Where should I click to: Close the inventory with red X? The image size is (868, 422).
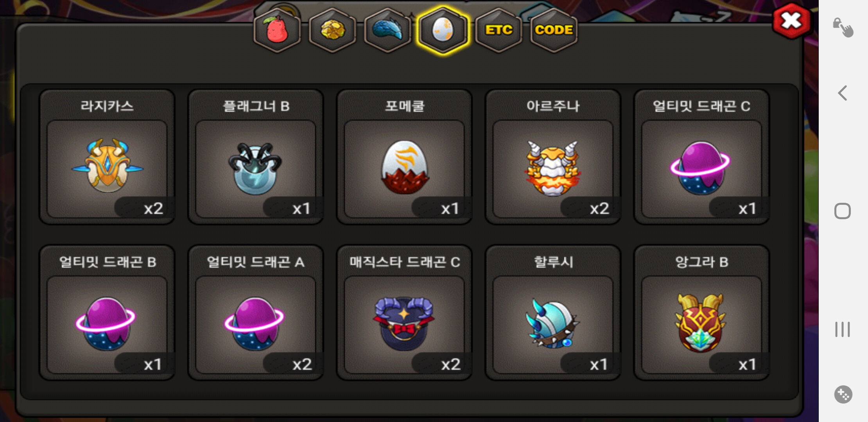tap(791, 21)
